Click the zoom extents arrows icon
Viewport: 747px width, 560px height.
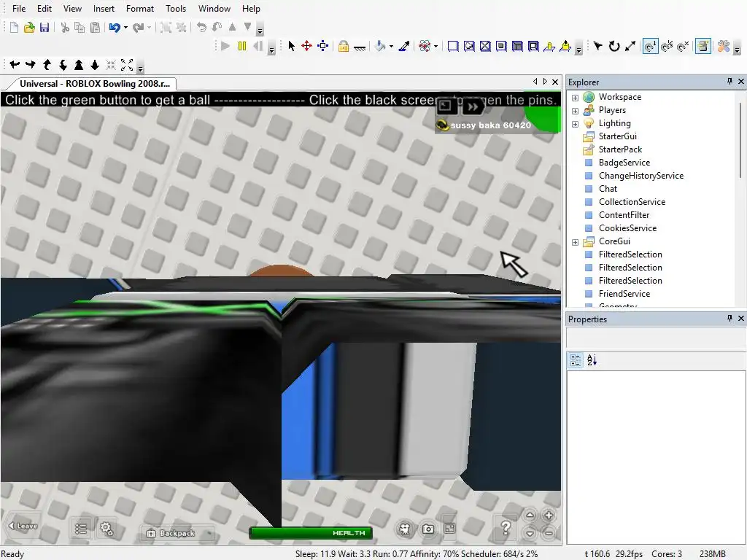click(x=127, y=65)
